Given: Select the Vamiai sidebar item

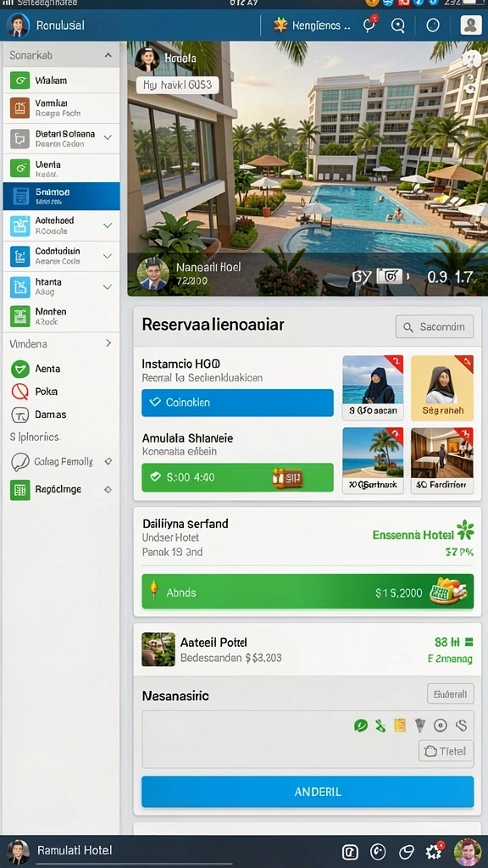Looking at the screenshot, I should point(61,108).
